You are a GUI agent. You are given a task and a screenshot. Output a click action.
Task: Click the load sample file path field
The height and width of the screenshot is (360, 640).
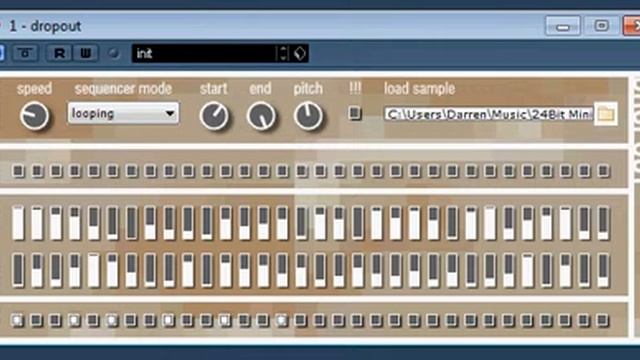click(488, 114)
